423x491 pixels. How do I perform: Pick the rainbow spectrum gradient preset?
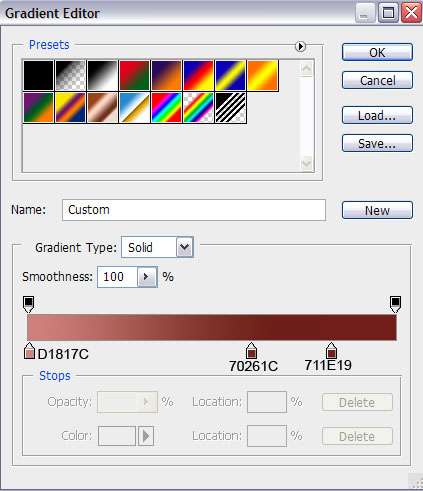(166, 108)
